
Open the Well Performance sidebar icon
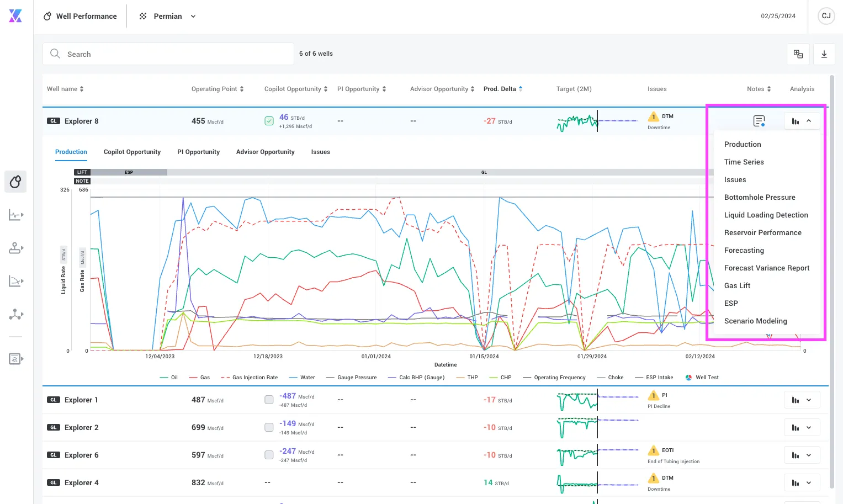pyautogui.click(x=15, y=182)
